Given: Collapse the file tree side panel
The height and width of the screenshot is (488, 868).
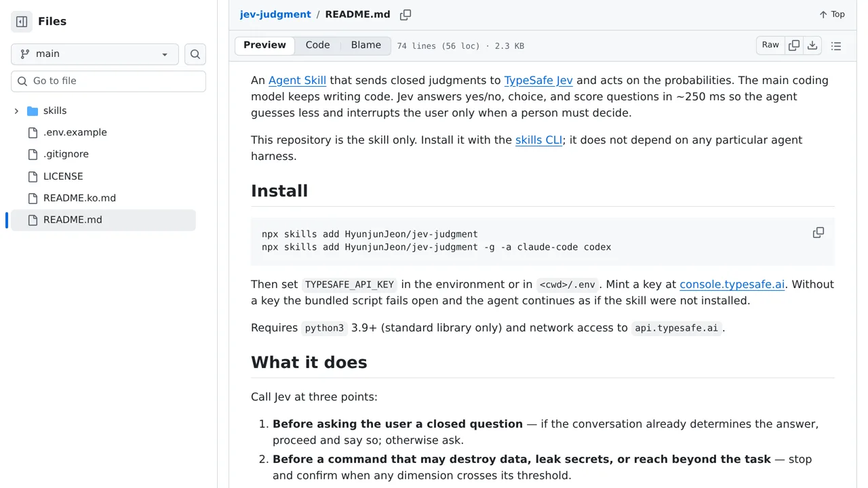Looking at the screenshot, I should coord(22,22).
